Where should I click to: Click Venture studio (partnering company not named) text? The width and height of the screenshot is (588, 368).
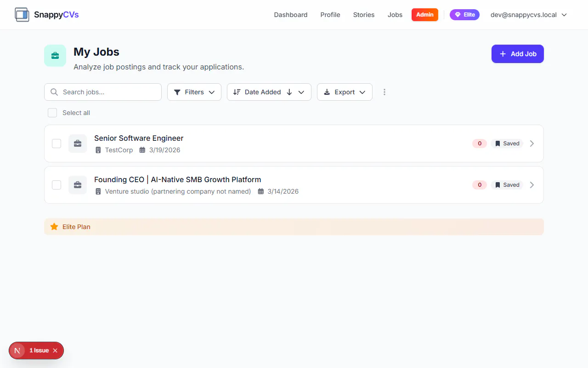[178, 191]
